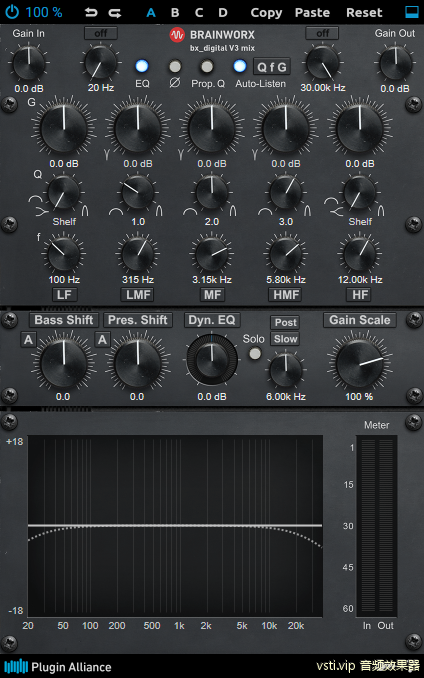Click the HF band gain knob

tap(360, 128)
